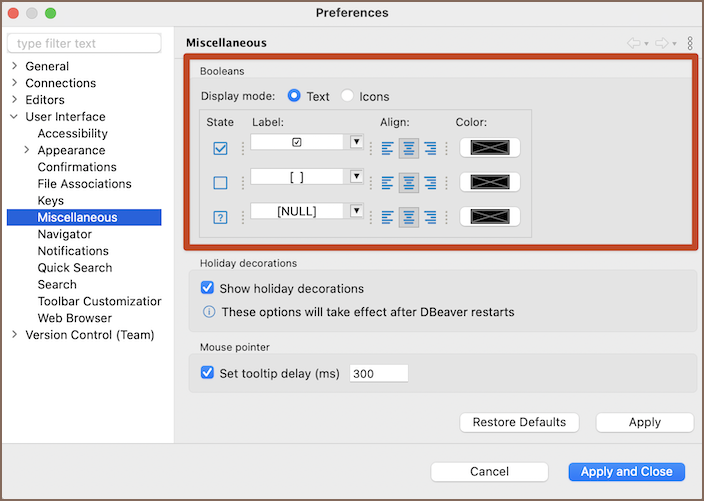Click the forward navigation arrow icon

pos(661,43)
